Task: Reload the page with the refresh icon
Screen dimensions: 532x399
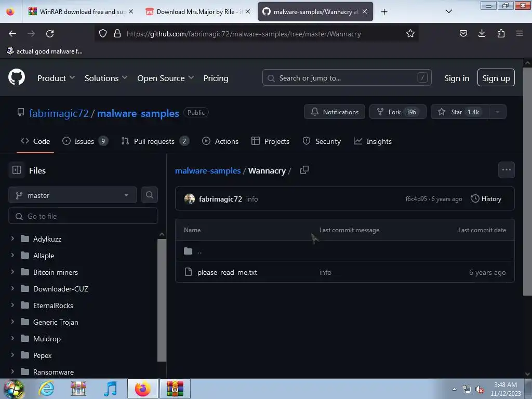Action: pos(50,34)
